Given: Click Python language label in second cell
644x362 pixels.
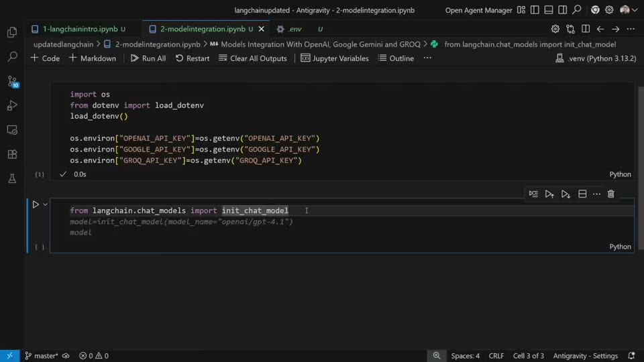Looking at the screenshot, I should coord(620,247).
